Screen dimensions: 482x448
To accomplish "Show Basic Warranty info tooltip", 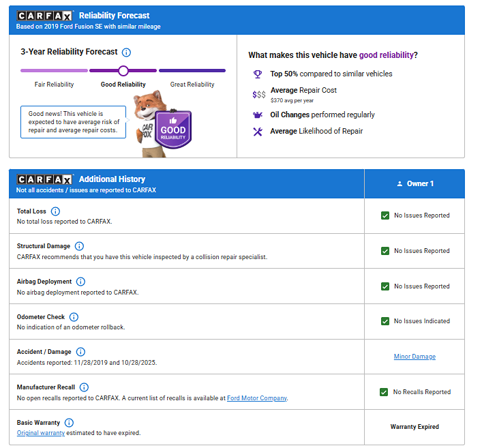I will [x=69, y=423].
